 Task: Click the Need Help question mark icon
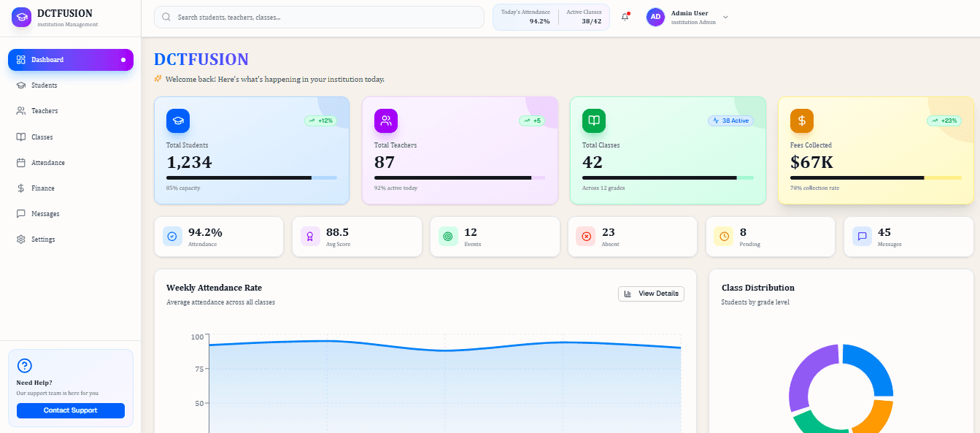[25, 366]
